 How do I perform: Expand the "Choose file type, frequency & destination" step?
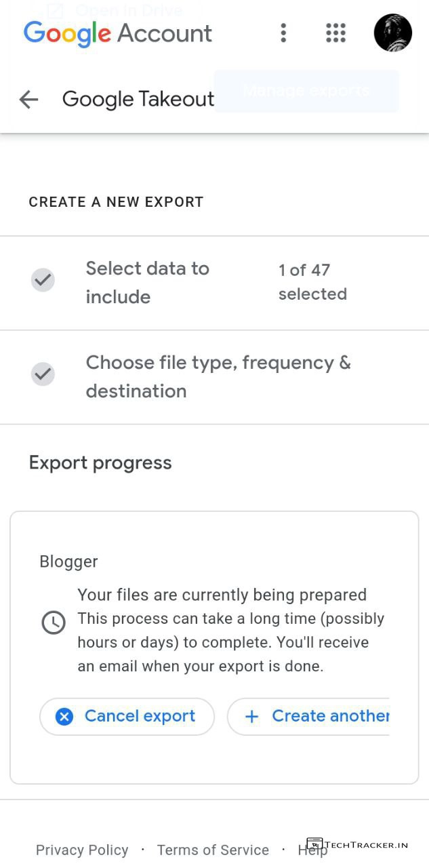point(218,376)
